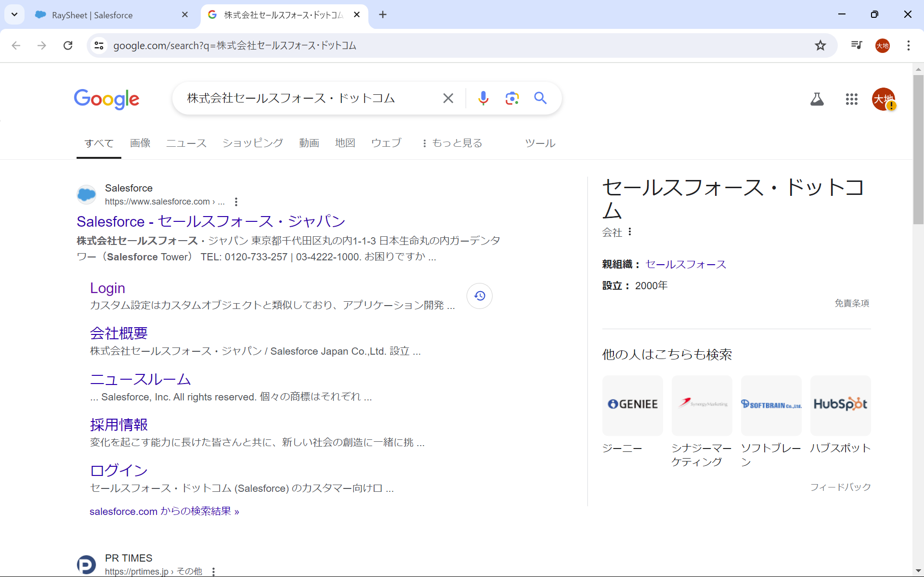924x577 pixels.
Task: Bookmark this page with the star icon
Action: (820, 45)
